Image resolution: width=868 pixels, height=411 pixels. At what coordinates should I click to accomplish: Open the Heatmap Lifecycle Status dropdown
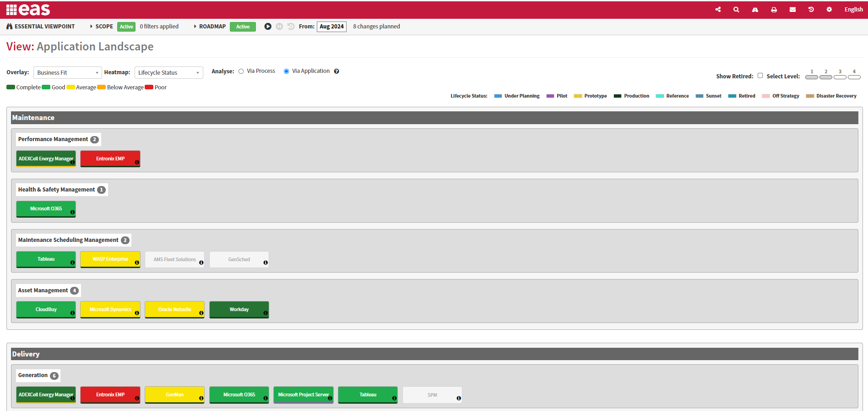pyautogui.click(x=169, y=72)
